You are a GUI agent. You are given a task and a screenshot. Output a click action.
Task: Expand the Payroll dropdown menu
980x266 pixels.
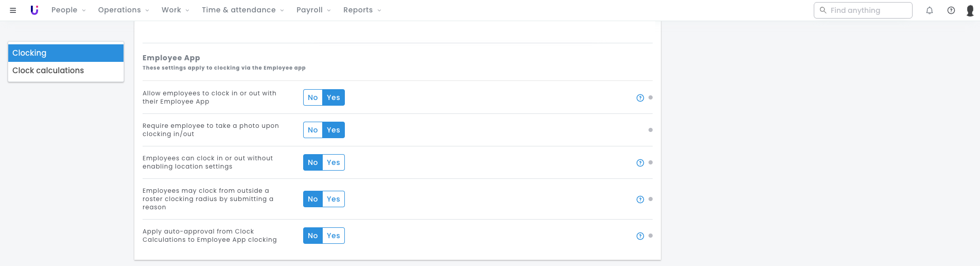313,10
